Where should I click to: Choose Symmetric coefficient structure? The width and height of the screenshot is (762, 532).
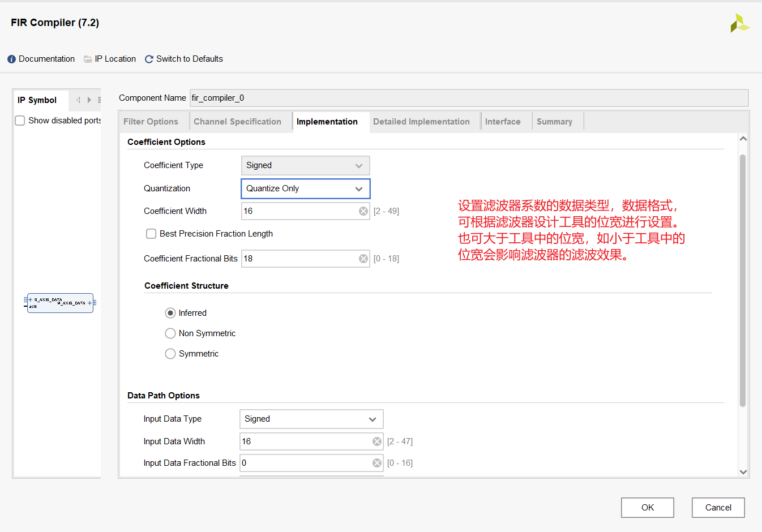[170, 354]
